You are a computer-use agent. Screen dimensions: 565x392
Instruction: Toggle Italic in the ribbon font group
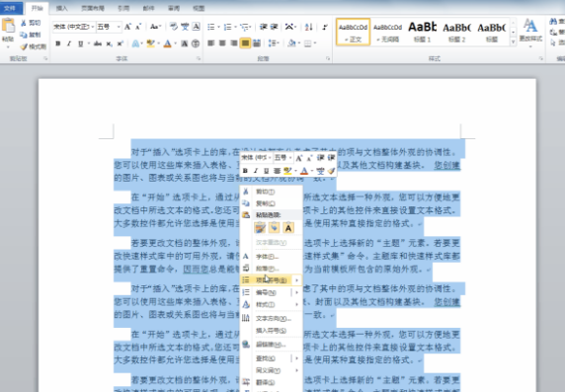[69, 43]
